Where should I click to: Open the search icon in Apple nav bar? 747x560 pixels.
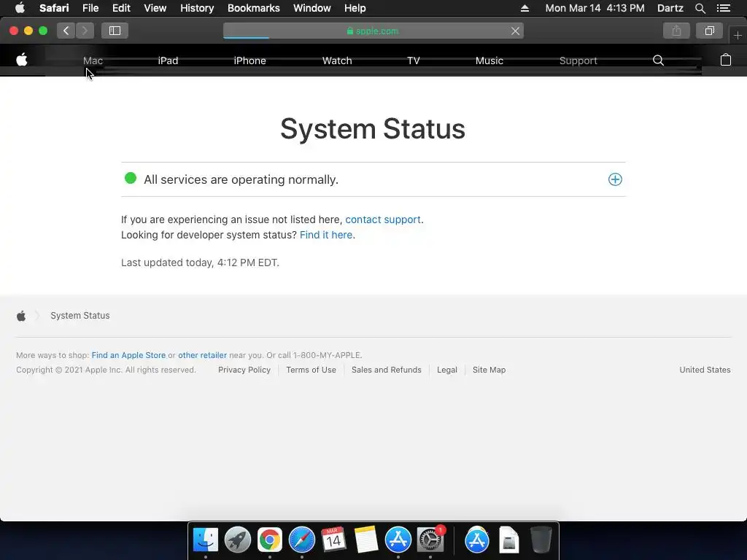pos(658,60)
